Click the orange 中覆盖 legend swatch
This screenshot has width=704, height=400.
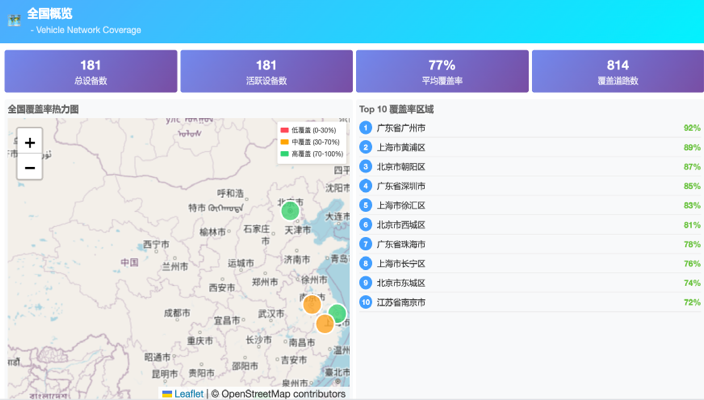[284, 142]
